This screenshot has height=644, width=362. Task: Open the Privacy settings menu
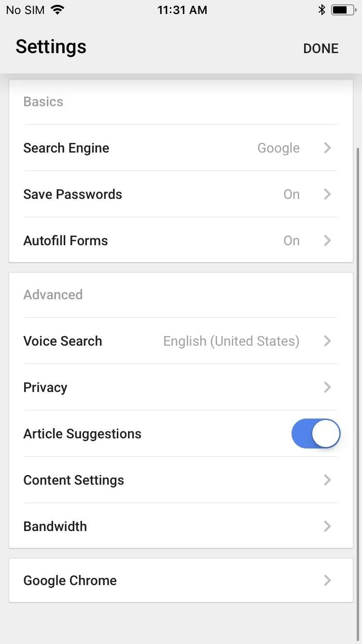click(x=181, y=387)
